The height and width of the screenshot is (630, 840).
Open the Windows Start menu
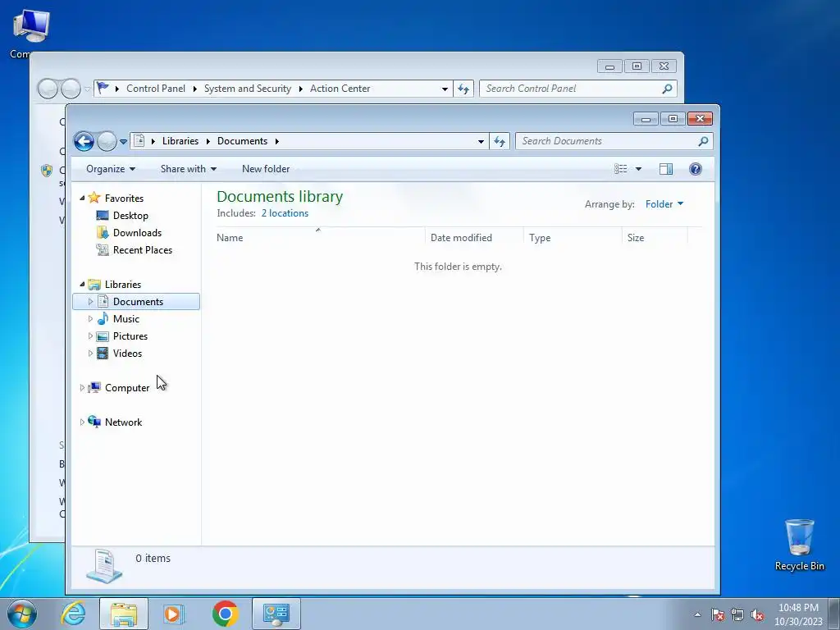pyautogui.click(x=21, y=614)
